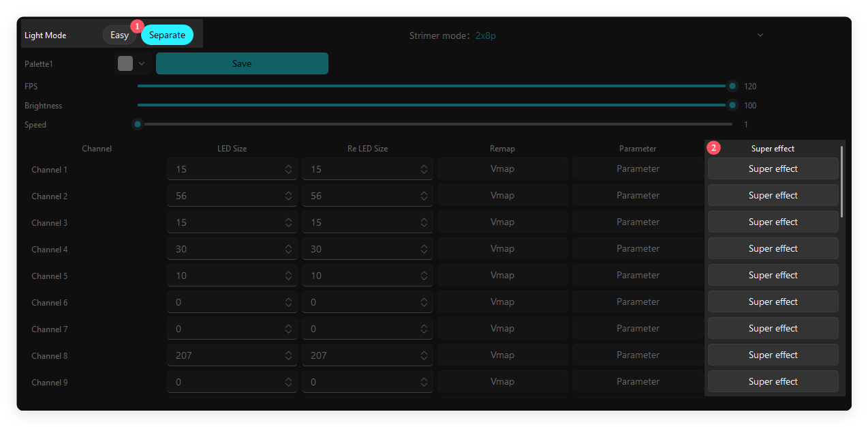Click the Channel 8 LED Size field

pyautogui.click(x=232, y=355)
